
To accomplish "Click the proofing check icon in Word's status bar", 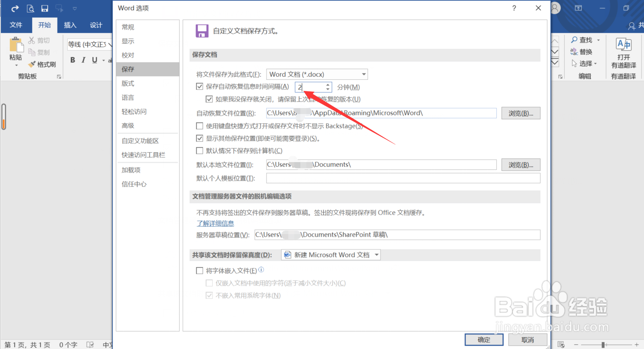I will [x=90, y=345].
